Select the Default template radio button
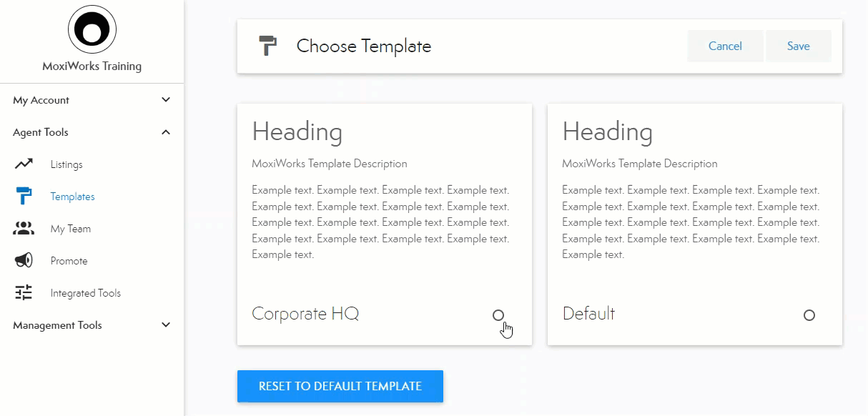This screenshot has height=416, width=868. (x=809, y=315)
